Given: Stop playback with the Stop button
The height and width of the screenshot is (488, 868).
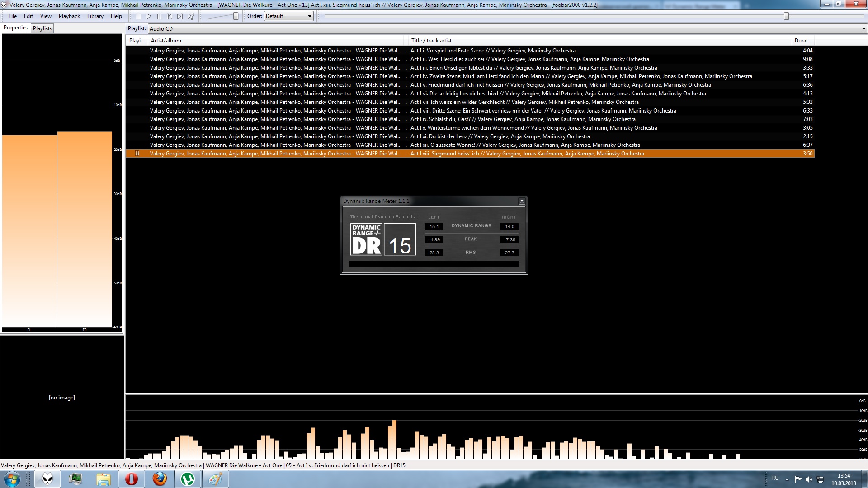Looking at the screenshot, I should tap(138, 16).
